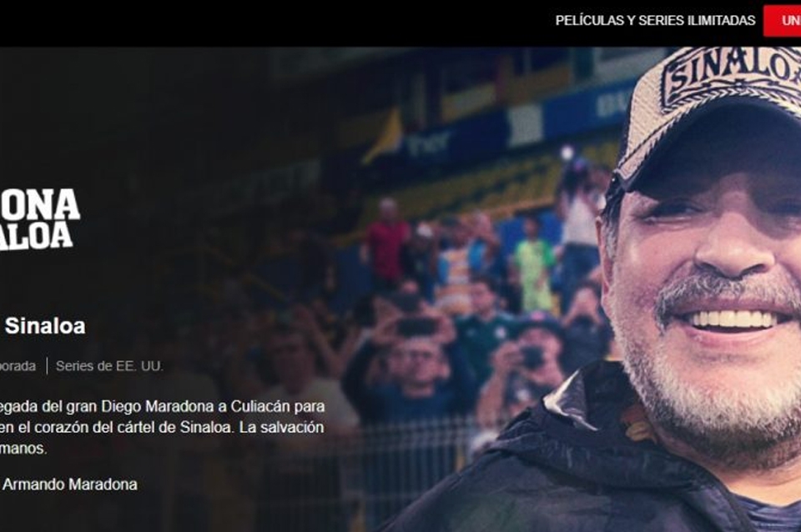This screenshot has width=801, height=532.
Task: Click the partially visible 'porada' season label
Action: (18, 366)
